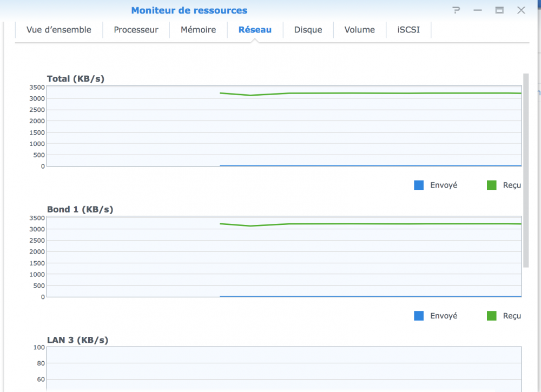Image resolution: width=541 pixels, height=392 pixels.
Task: Select the Mémoire tab
Action: [x=198, y=30]
